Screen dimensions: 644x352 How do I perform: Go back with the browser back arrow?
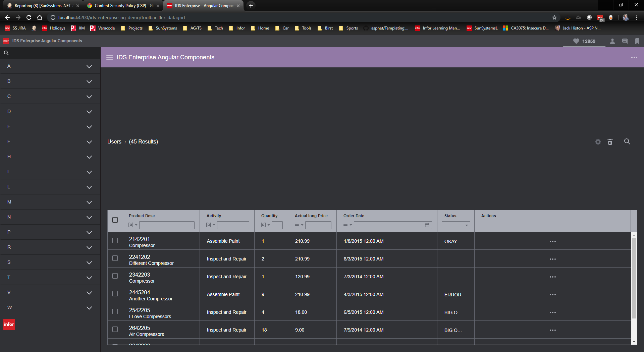[7, 17]
